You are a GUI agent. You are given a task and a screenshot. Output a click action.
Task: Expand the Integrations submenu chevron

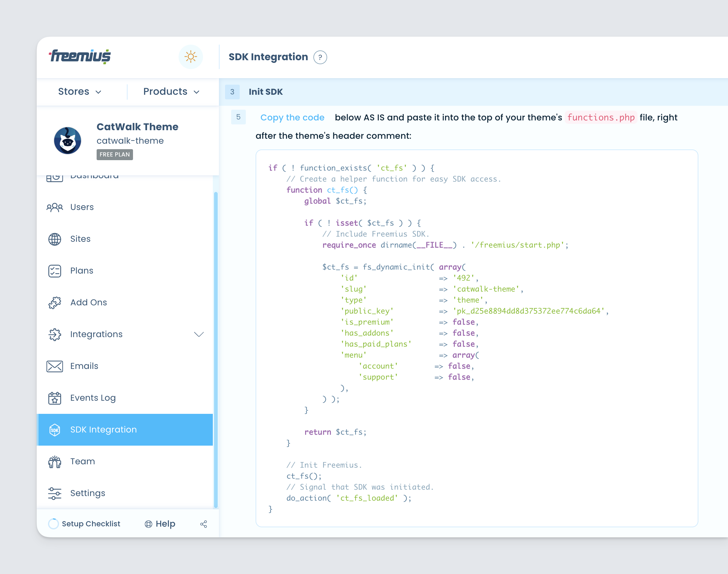coord(199,334)
